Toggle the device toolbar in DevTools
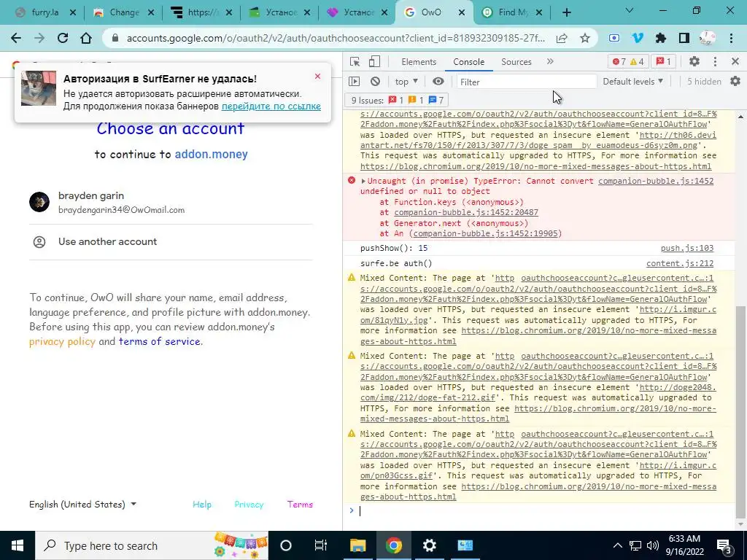The width and height of the screenshot is (747, 560). [374, 61]
